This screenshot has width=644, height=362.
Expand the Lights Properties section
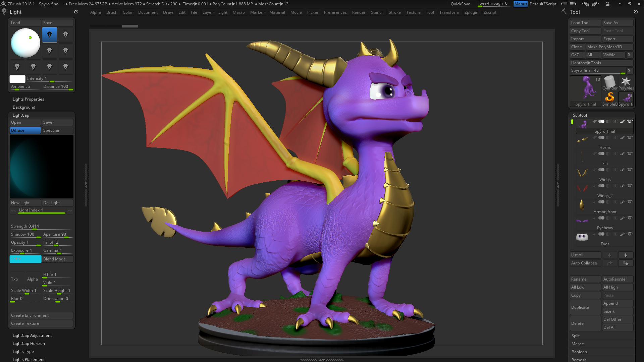28,99
